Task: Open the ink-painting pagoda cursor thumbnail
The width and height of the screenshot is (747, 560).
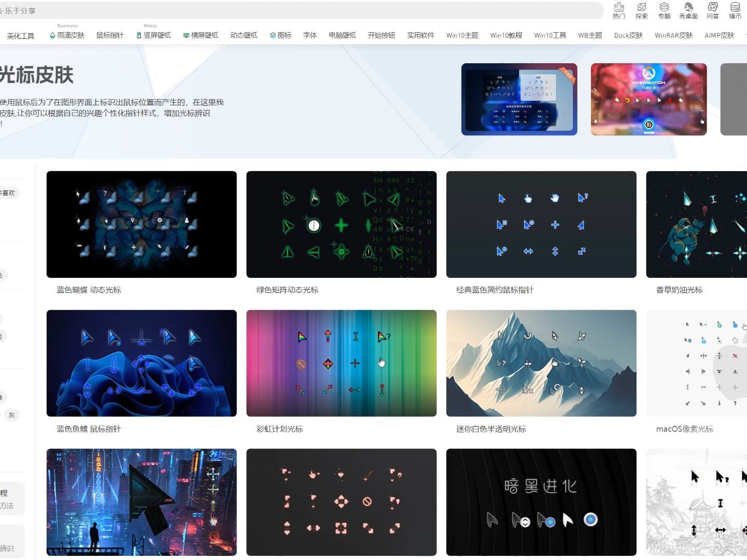Action: [697, 502]
